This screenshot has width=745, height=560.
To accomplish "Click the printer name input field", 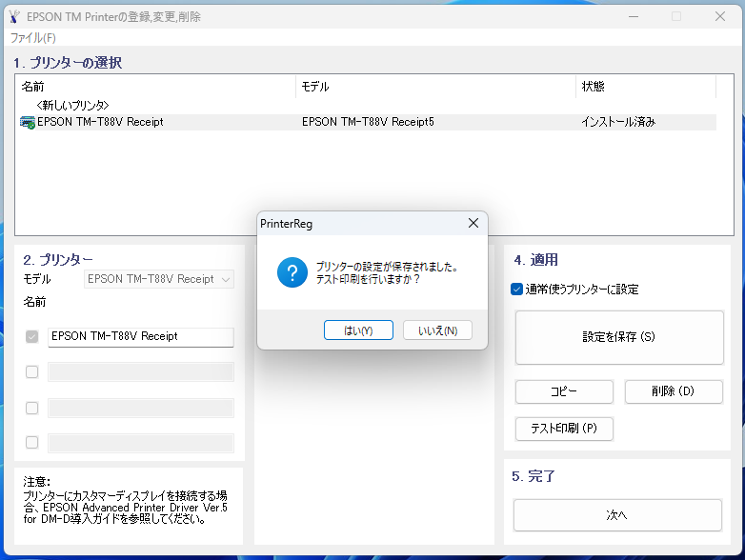I will 140,336.
